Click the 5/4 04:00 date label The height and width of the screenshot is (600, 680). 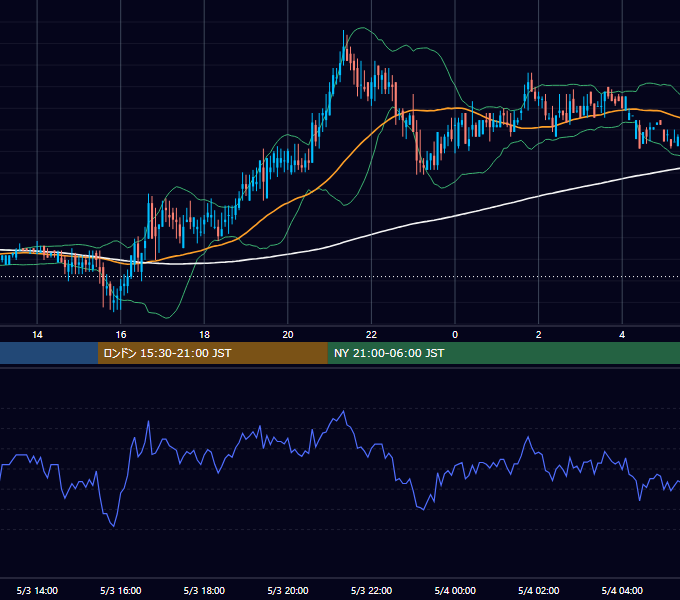point(622,590)
